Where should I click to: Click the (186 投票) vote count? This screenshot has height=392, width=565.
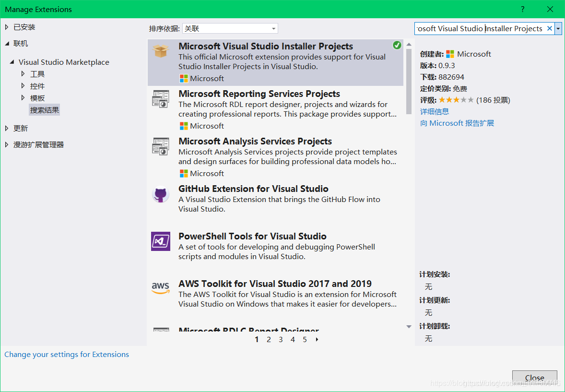pos(493,100)
